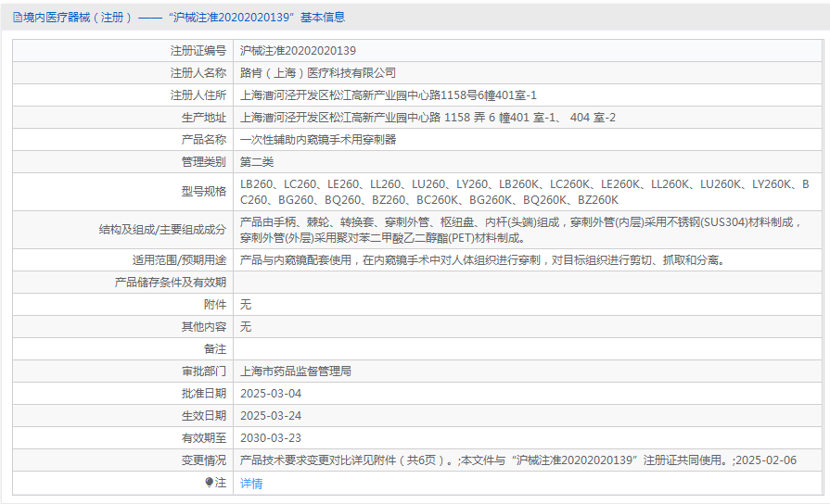Click the 其他内容 label

pyautogui.click(x=204, y=327)
